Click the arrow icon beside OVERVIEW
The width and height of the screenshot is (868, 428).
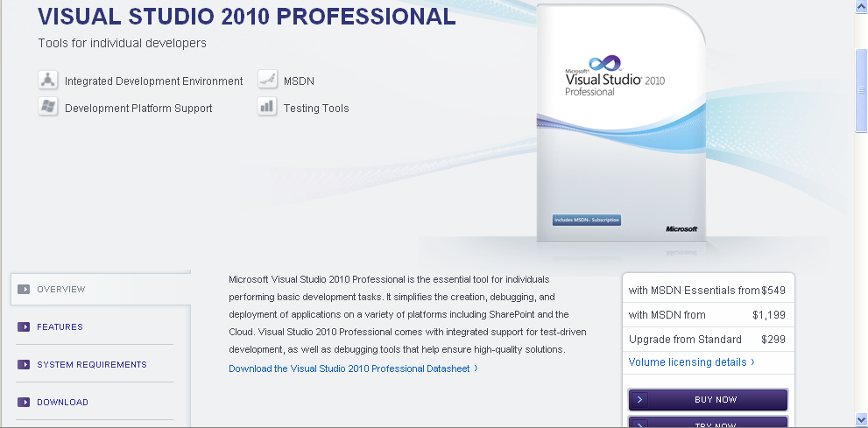tap(24, 289)
